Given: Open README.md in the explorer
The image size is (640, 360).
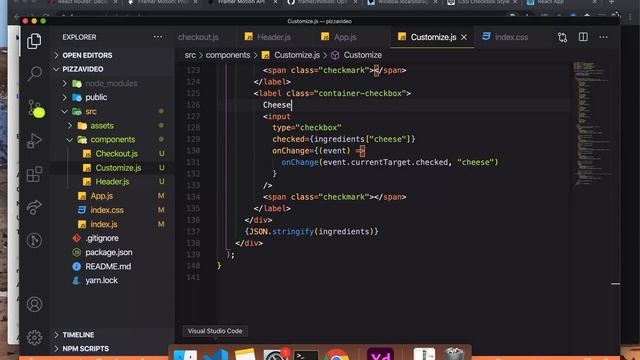Looking at the screenshot, I should pyautogui.click(x=108, y=267).
